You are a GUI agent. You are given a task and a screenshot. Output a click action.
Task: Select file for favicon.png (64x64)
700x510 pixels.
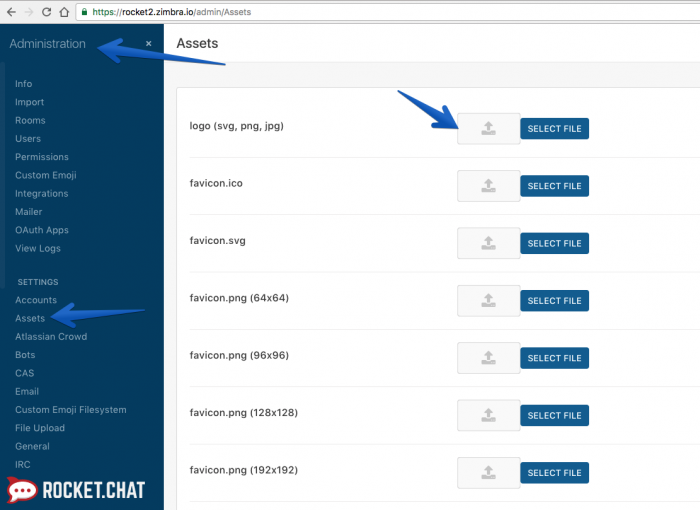554,301
